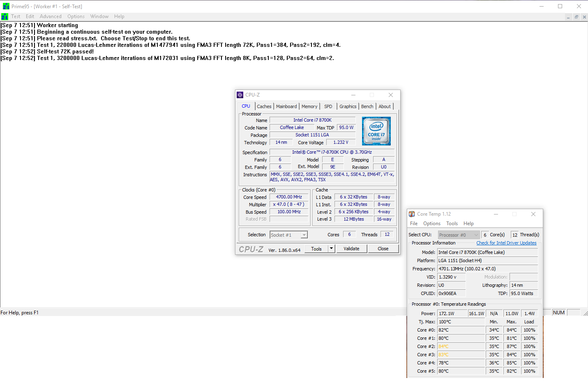Click the Frequency value 4701.13MHz
588x385 pixels.
pyautogui.click(x=488, y=269)
